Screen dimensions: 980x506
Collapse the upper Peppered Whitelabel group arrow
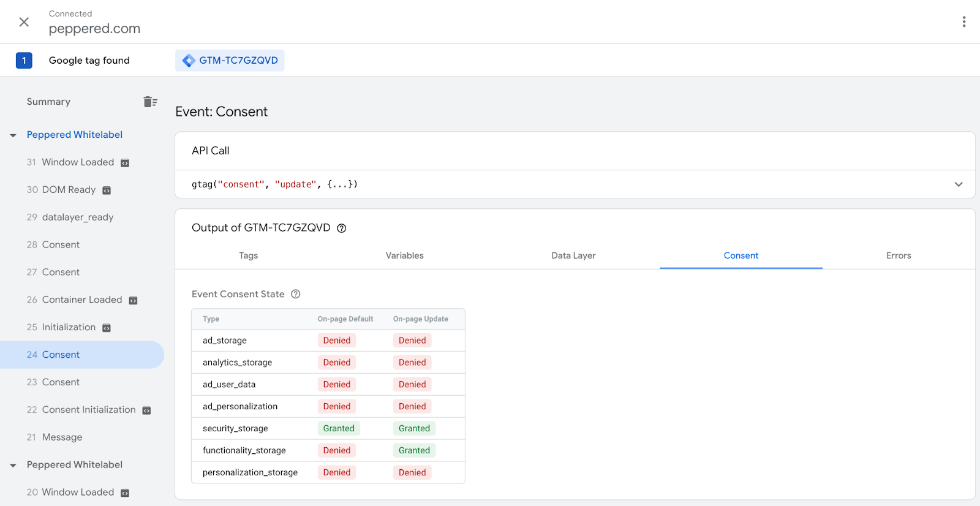click(x=13, y=135)
